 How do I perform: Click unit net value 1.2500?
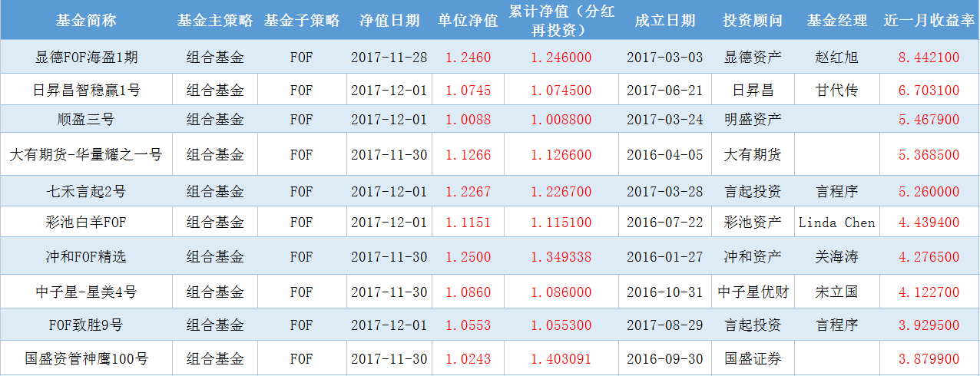[x=468, y=257]
